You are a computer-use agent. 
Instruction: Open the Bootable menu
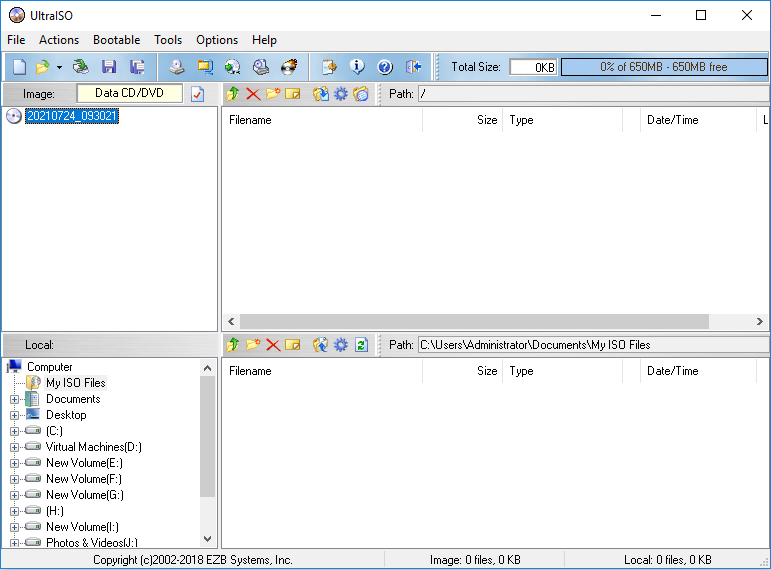tap(117, 40)
